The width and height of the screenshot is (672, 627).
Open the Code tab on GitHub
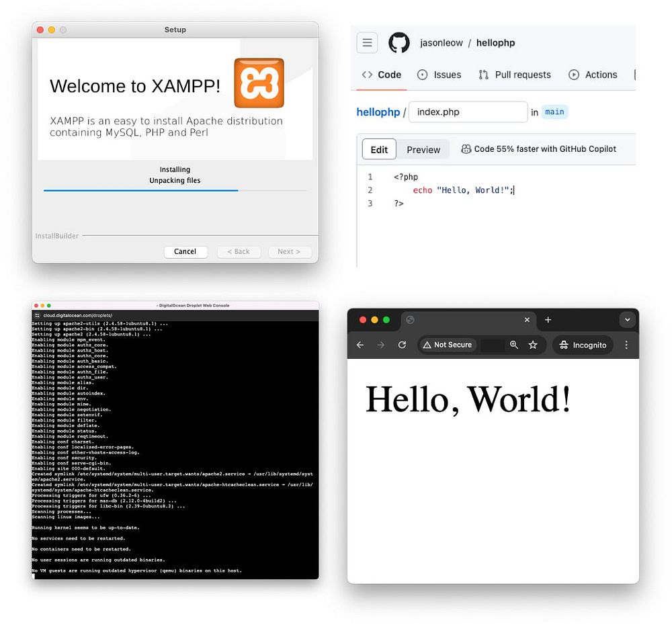point(382,75)
